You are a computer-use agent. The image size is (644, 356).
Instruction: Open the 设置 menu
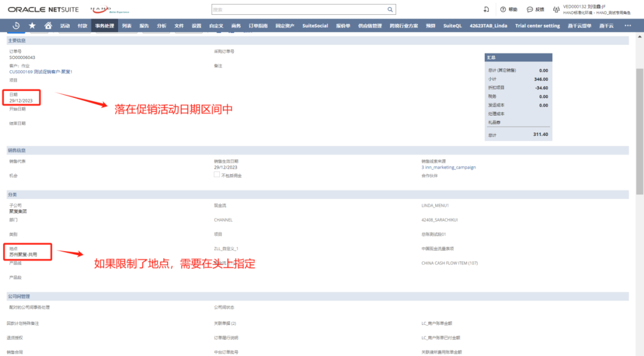pyautogui.click(x=196, y=26)
